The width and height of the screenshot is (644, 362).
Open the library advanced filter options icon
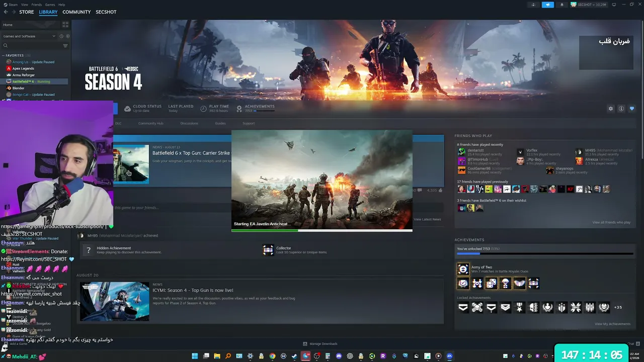[x=65, y=46]
